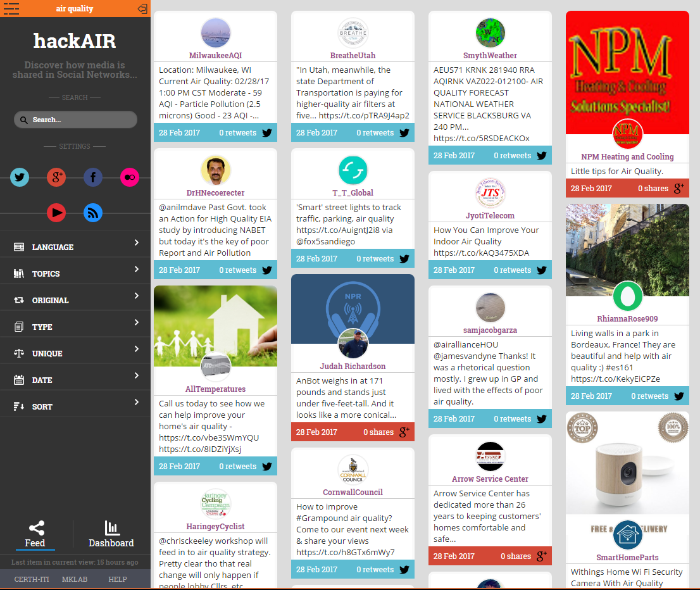Switch to the Dashboard tab
700x590 pixels.
[111, 534]
